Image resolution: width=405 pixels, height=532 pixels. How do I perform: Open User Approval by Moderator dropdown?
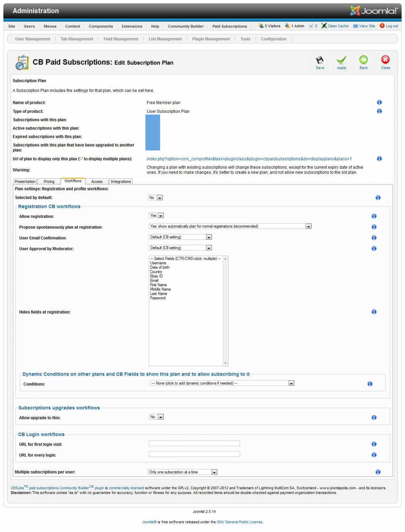pos(181,248)
